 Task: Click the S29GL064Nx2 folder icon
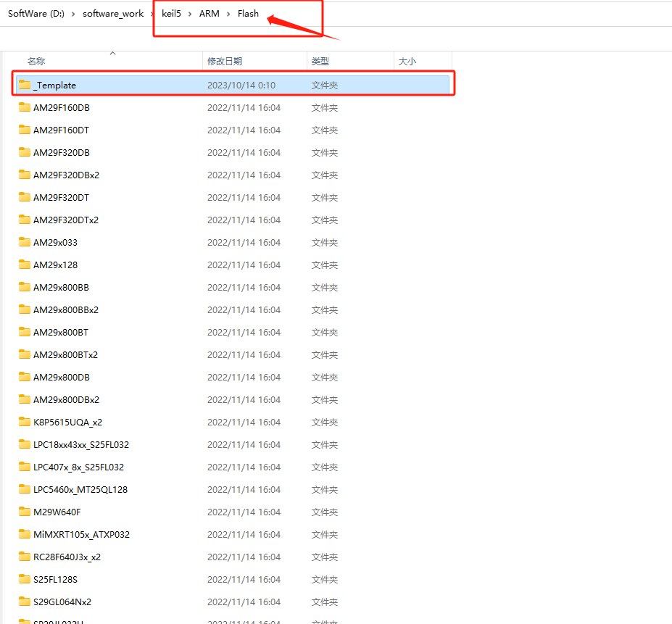click(25, 602)
